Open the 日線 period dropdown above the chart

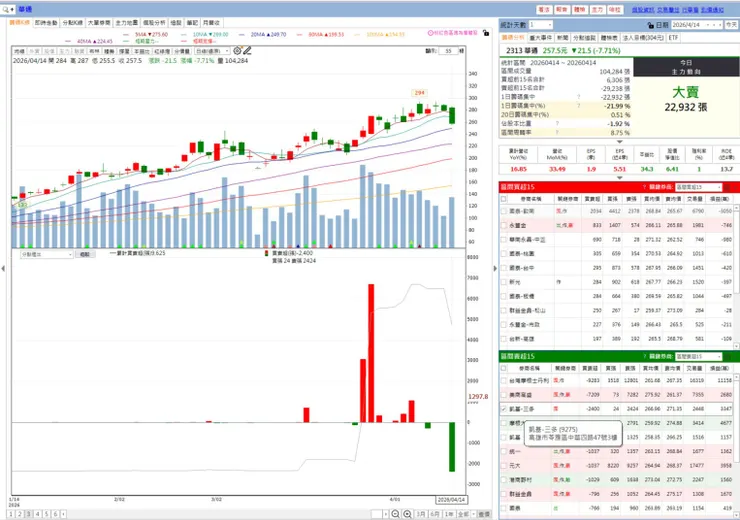point(212,51)
